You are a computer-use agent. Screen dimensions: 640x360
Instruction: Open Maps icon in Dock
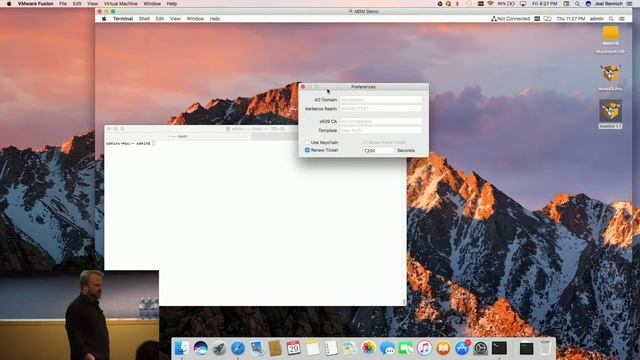350,348
